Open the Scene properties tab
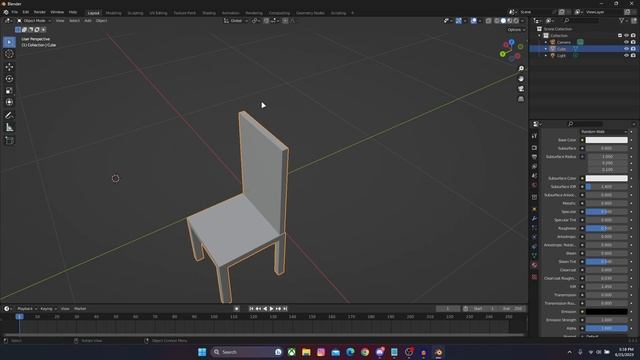 (x=534, y=176)
